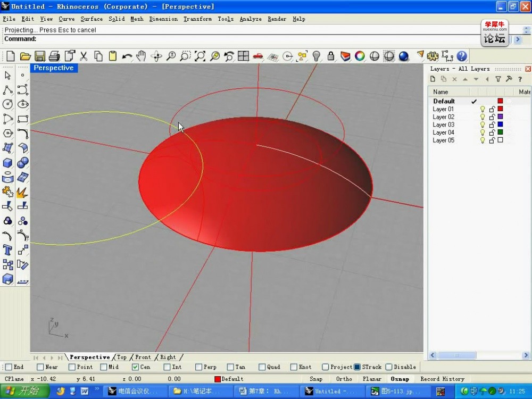Click the padlock Lock objects icon
This screenshot has height=399, width=532.
pyautogui.click(x=331, y=56)
